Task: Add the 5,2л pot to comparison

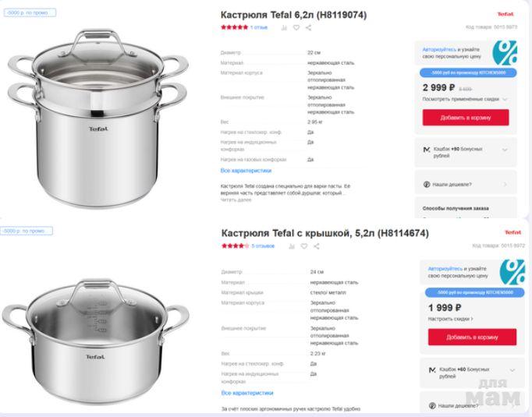Action: [293, 246]
